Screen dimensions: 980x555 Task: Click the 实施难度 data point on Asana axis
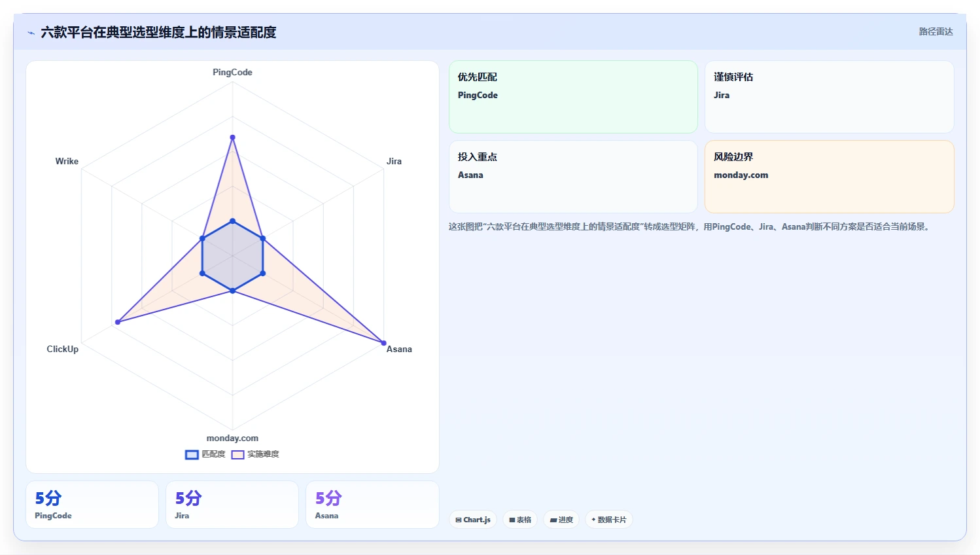pyautogui.click(x=384, y=343)
